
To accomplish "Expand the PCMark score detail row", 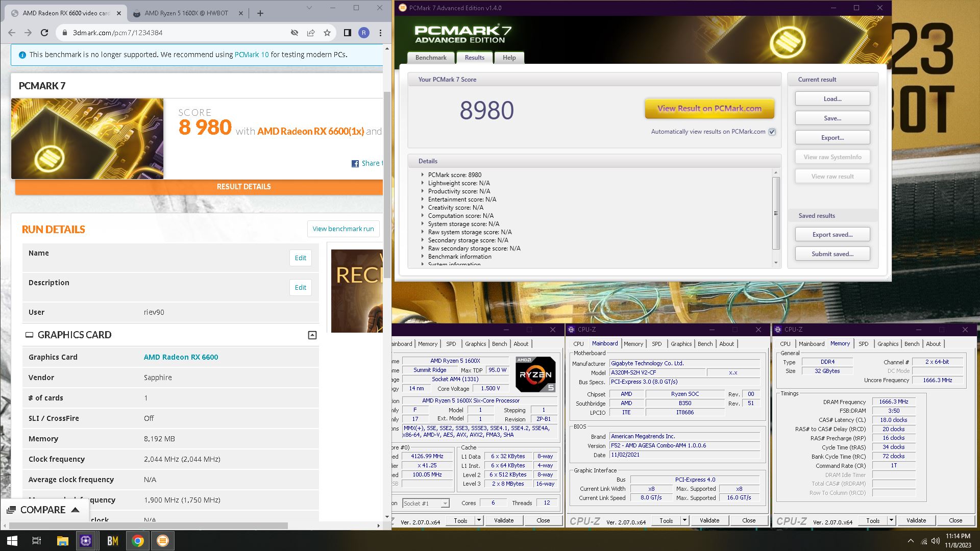I will coord(423,175).
